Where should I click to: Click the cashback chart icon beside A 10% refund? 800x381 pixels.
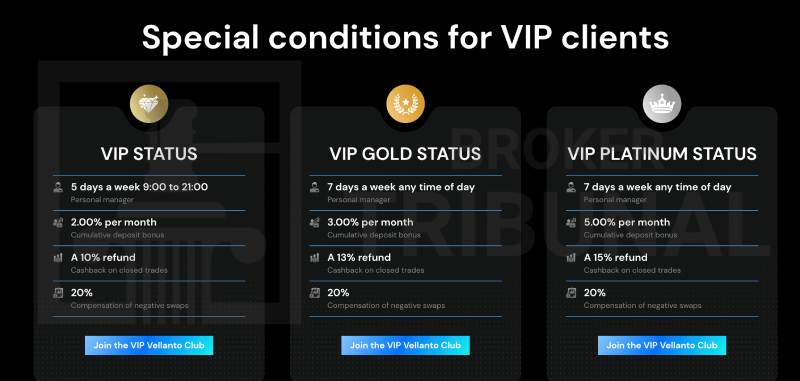pyautogui.click(x=58, y=258)
